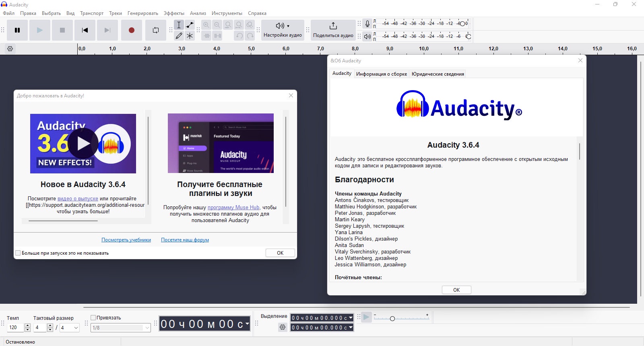Click the Zoom Out magnifier icon

(217, 25)
